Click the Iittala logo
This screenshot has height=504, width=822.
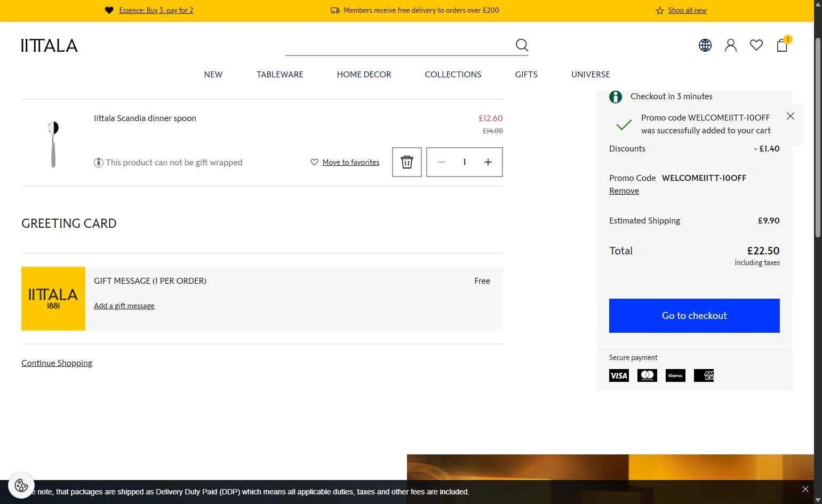click(x=50, y=45)
